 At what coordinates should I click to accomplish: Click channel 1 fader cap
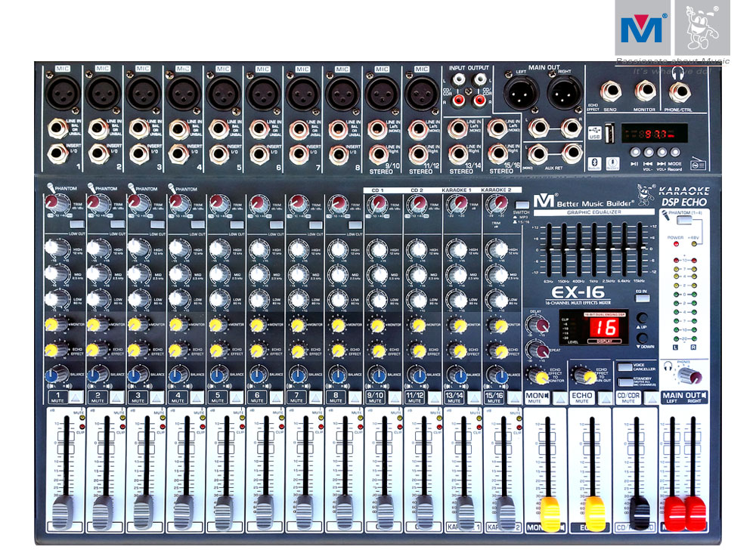pyautogui.click(x=64, y=512)
